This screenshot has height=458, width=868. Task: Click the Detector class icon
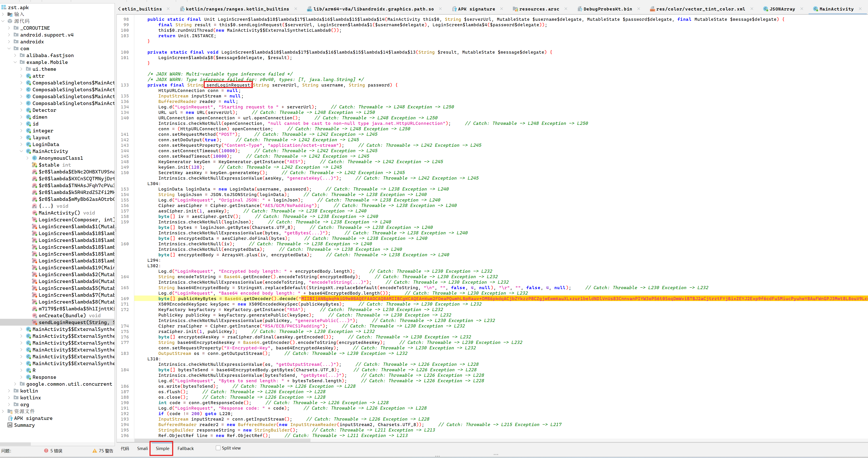[29, 110]
